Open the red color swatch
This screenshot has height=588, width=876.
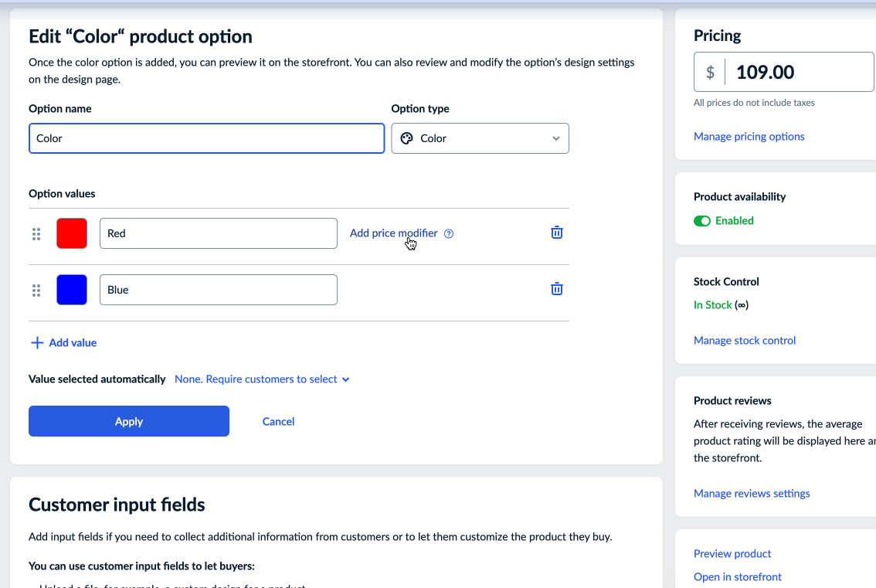click(x=72, y=233)
